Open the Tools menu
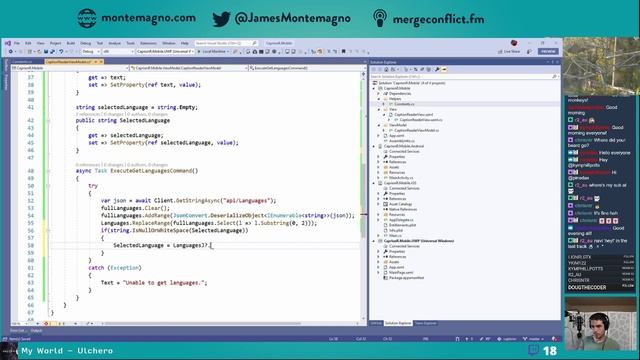The image size is (640, 360). pyautogui.click(x=130, y=43)
